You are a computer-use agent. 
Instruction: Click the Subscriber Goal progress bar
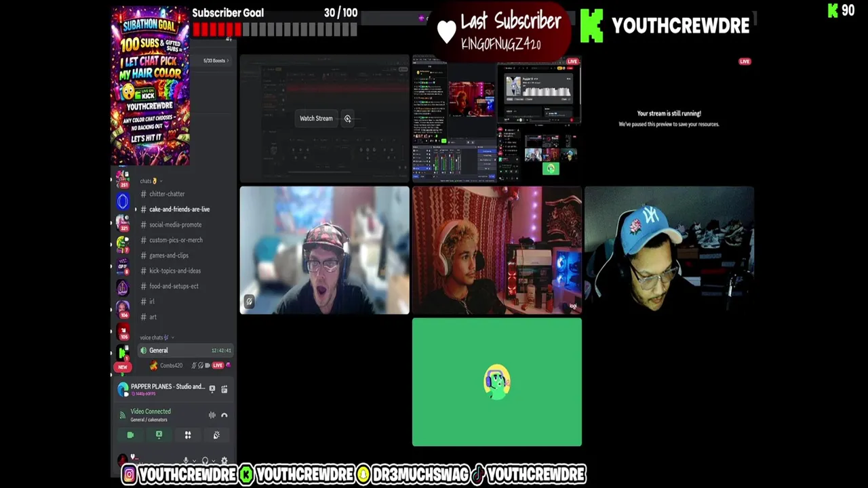(x=275, y=29)
